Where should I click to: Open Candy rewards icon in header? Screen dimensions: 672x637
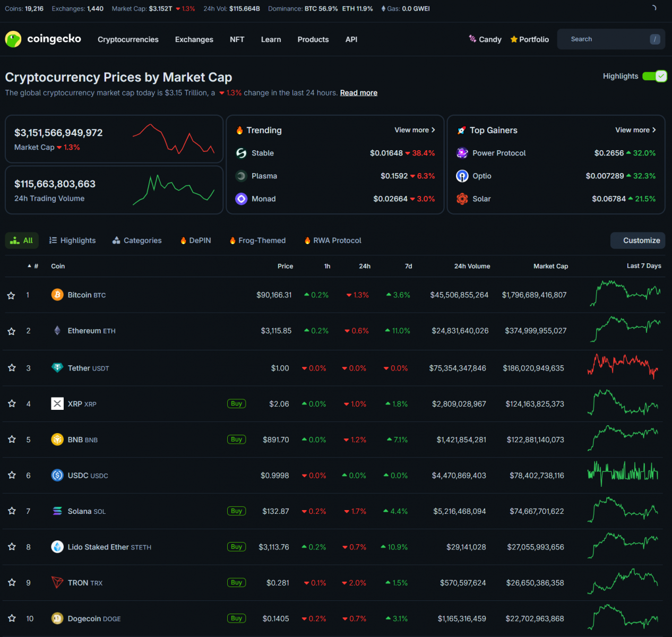472,39
